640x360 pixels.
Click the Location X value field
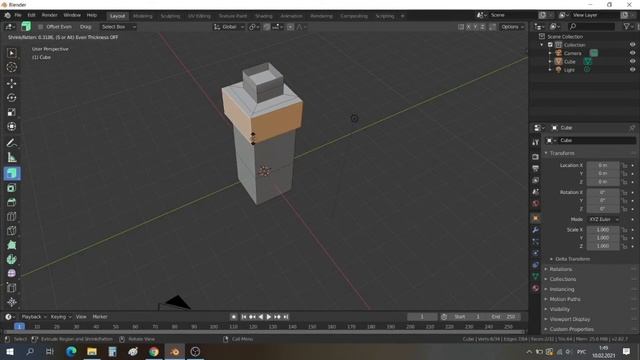pos(603,165)
